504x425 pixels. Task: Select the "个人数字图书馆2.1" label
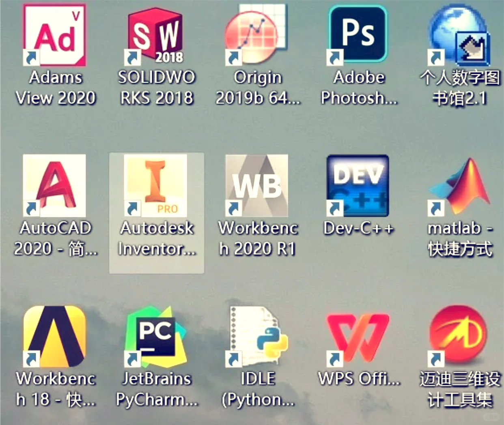[460, 88]
